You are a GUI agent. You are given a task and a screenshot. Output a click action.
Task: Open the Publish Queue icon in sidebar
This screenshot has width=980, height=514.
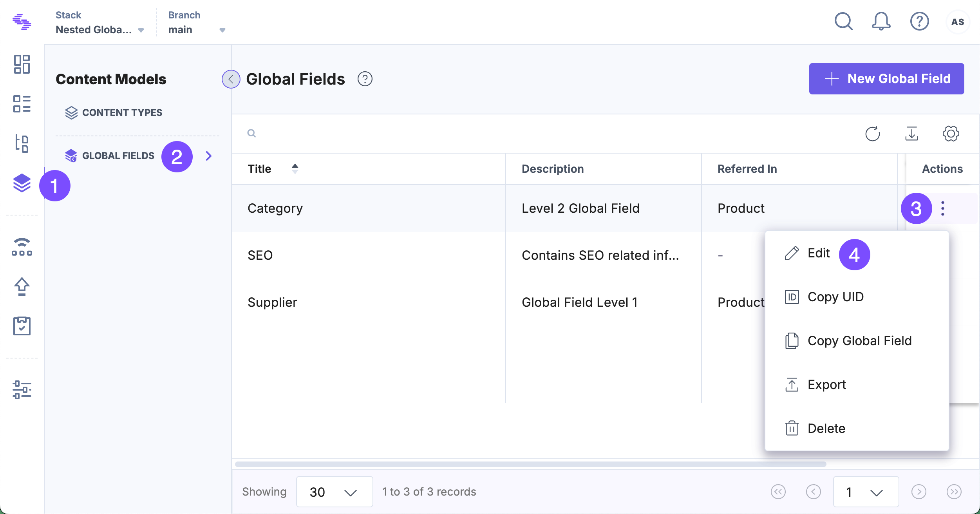[22, 247]
